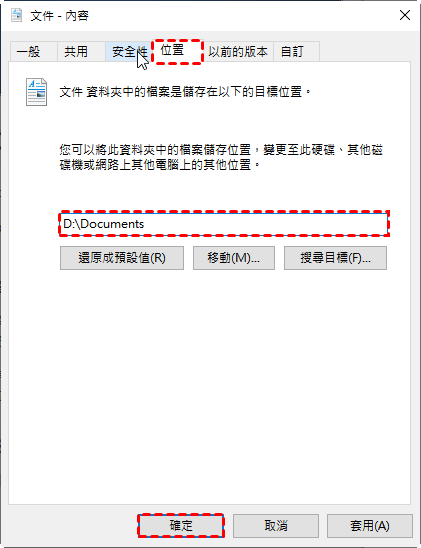This screenshot has width=421, height=548.
Task: Apply changes with 套用(A)
Action: [370, 525]
